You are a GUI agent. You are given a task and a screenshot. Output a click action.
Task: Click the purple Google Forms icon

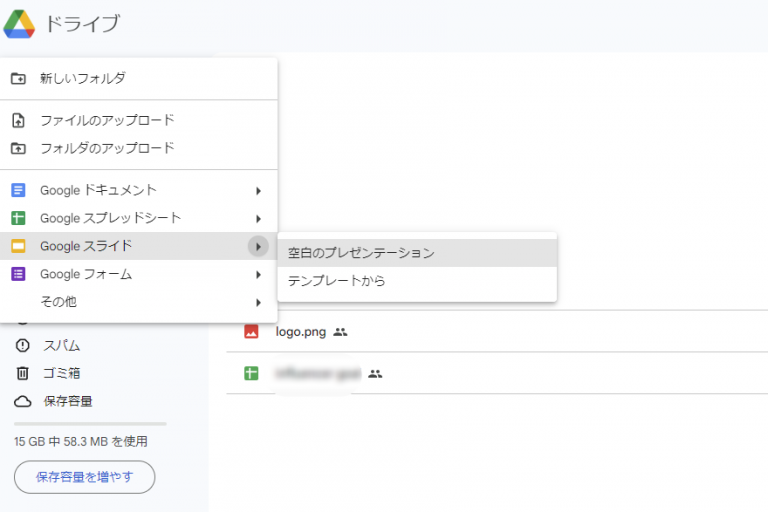click(x=18, y=274)
